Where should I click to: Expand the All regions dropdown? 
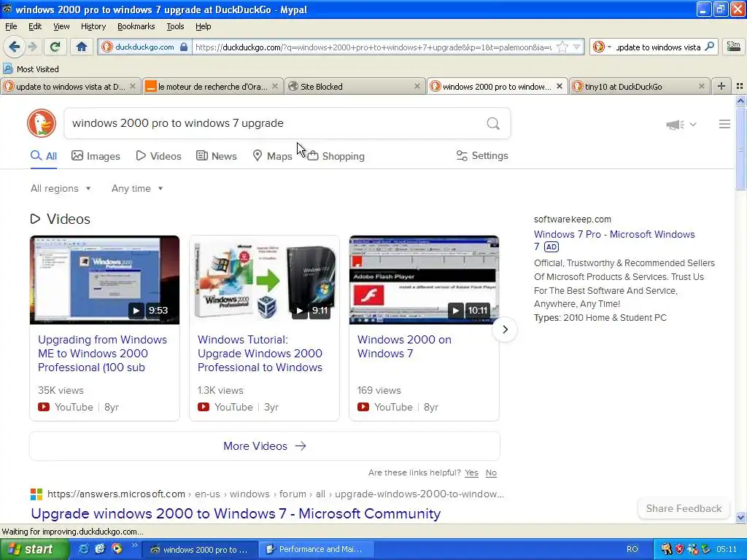click(61, 188)
